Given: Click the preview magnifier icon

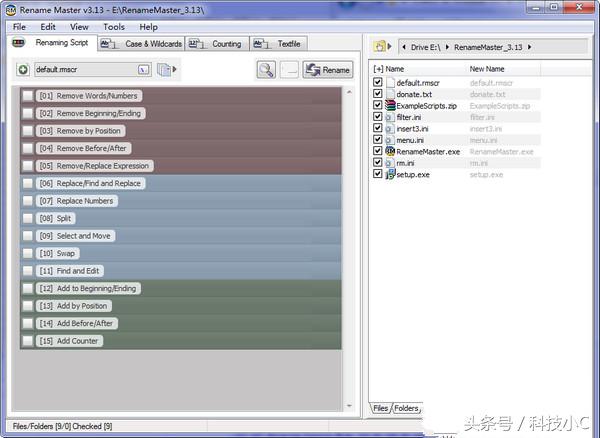Looking at the screenshot, I should (266, 70).
